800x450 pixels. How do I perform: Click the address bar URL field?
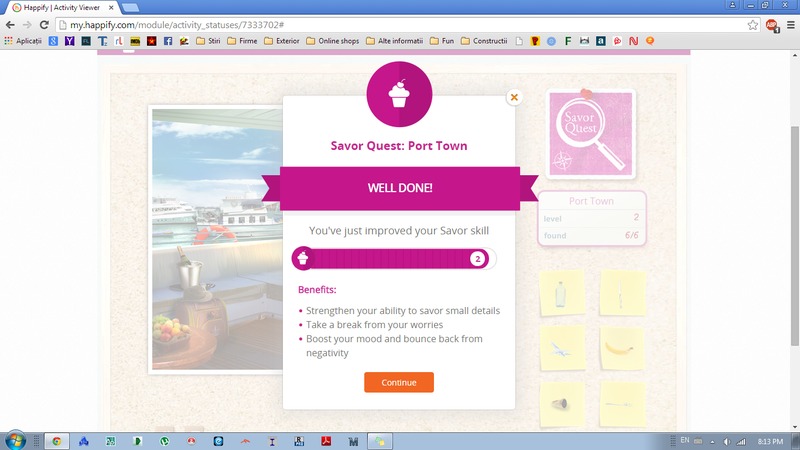[x=408, y=24]
